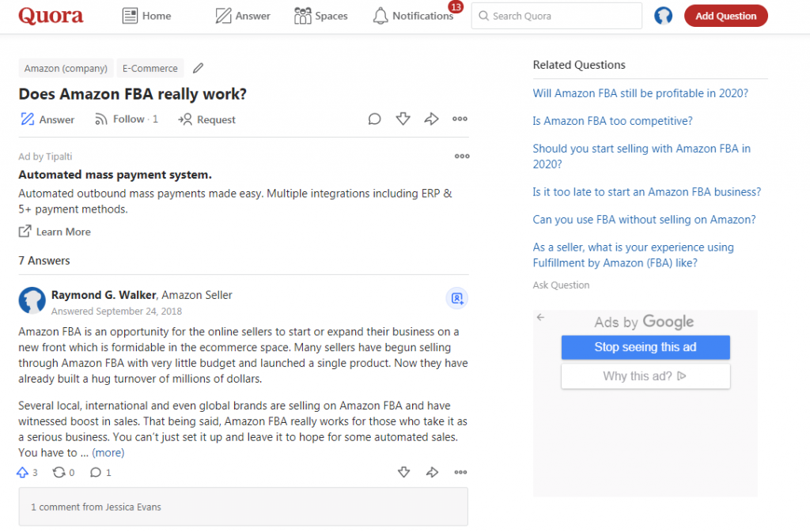Click the notification count badge showing 13
The width and height of the screenshot is (810, 532).
click(x=456, y=7)
